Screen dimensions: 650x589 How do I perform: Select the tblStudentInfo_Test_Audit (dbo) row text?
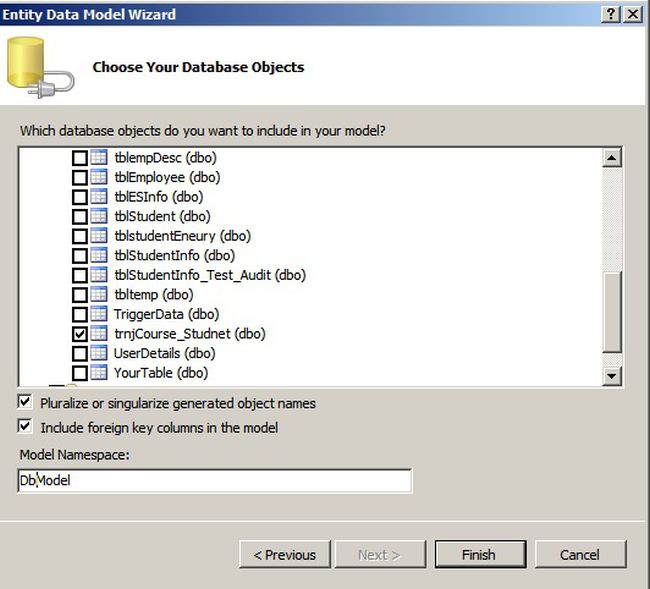tap(210, 275)
